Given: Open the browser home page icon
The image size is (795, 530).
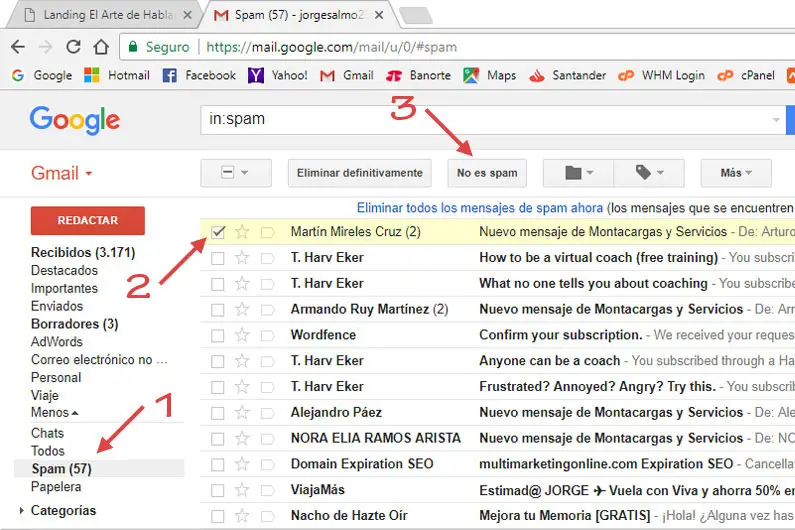Looking at the screenshot, I should [x=101, y=47].
